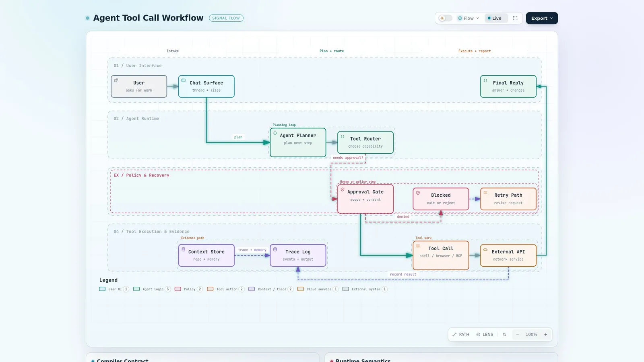Click the icon on the User node
The width and height of the screenshot is (644, 362).
(116, 80)
